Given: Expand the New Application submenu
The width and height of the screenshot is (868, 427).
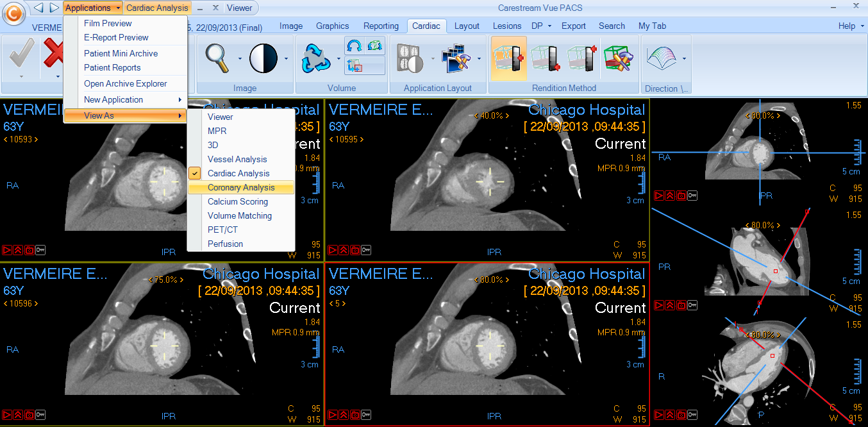Looking at the screenshot, I should 126,99.
